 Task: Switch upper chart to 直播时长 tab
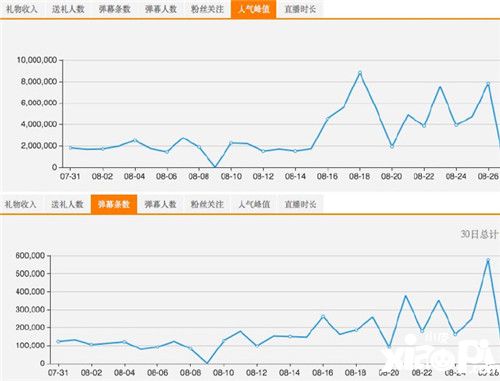(x=300, y=9)
